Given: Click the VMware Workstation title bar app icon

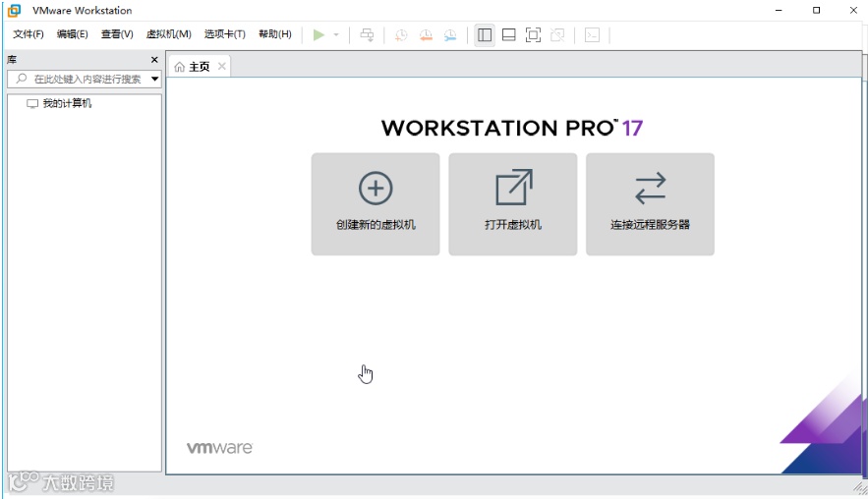Looking at the screenshot, I should (15, 11).
